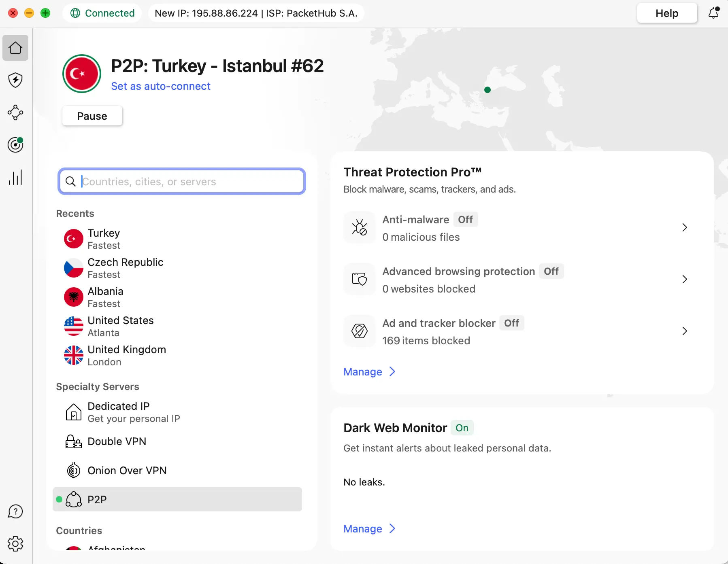The height and width of the screenshot is (564, 728).
Task: Click the green server dot on map
Action: tap(487, 90)
